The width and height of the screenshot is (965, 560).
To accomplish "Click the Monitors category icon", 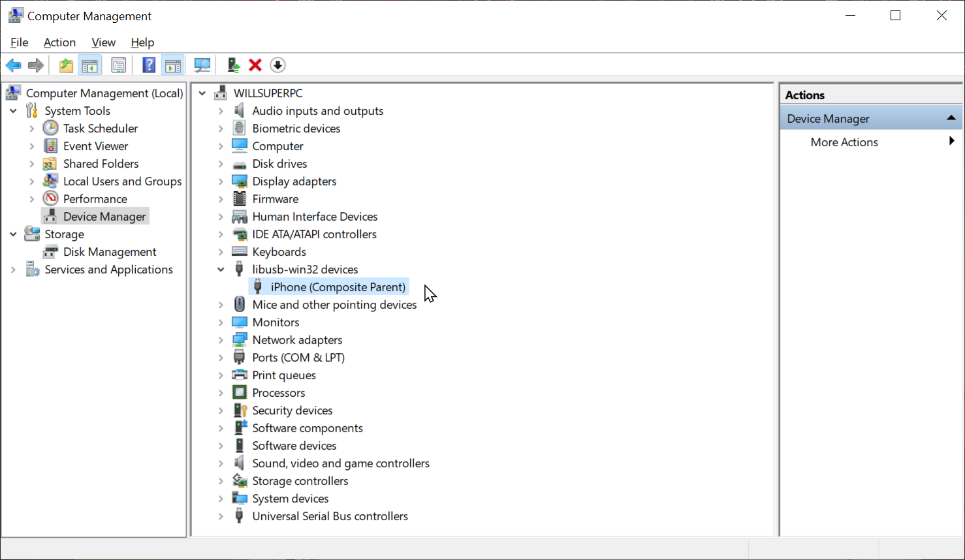I will (x=240, y=322).
